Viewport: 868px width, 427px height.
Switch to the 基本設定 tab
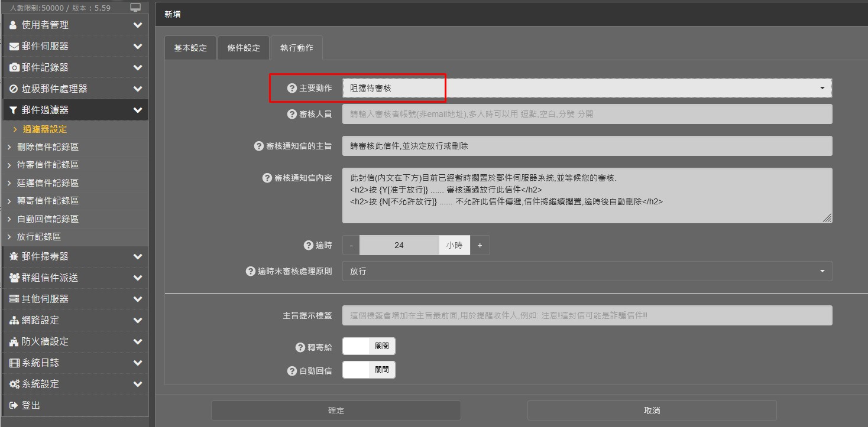(x=190, y=48)
